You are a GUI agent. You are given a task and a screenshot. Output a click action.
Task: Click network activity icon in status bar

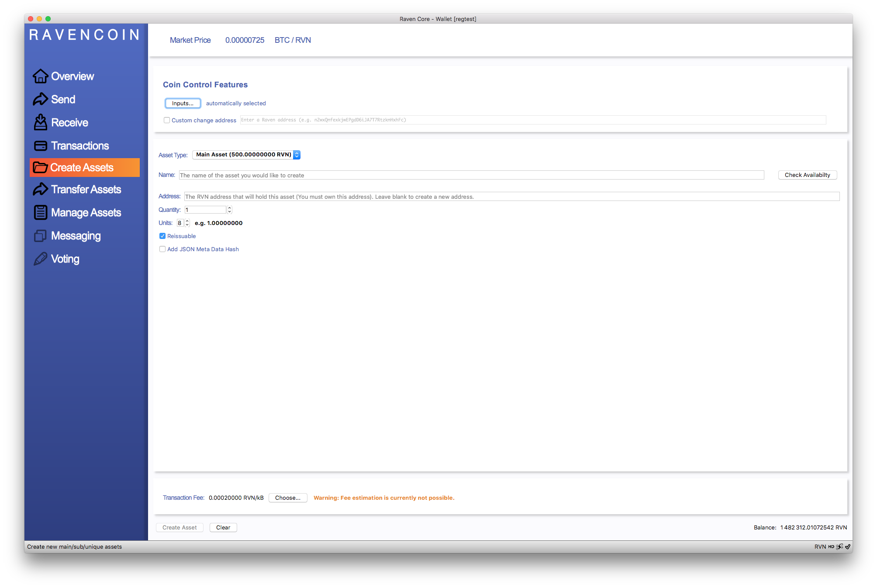(x=839, y=546)
